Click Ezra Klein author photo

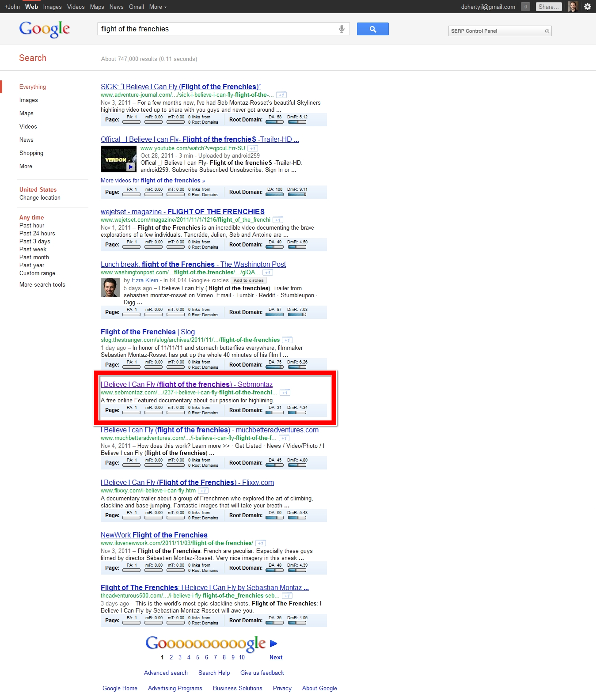point(110,288)
